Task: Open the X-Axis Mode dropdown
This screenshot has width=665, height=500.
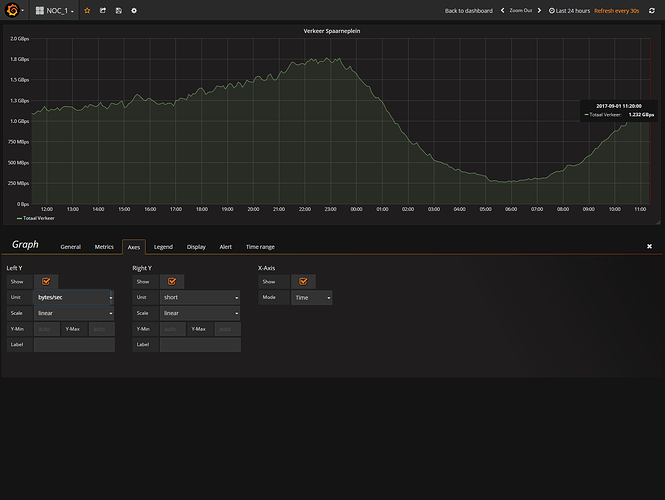Action: (312, 297)
